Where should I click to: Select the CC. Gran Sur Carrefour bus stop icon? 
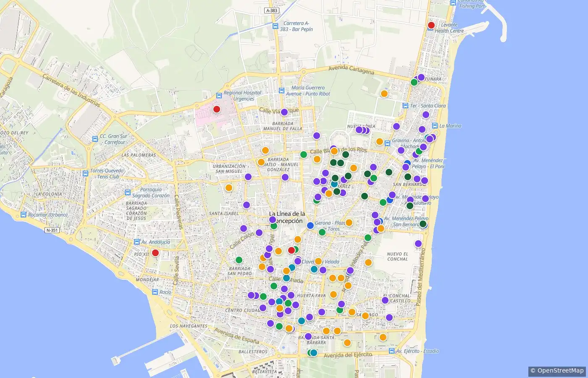click(x=95, y=139)
